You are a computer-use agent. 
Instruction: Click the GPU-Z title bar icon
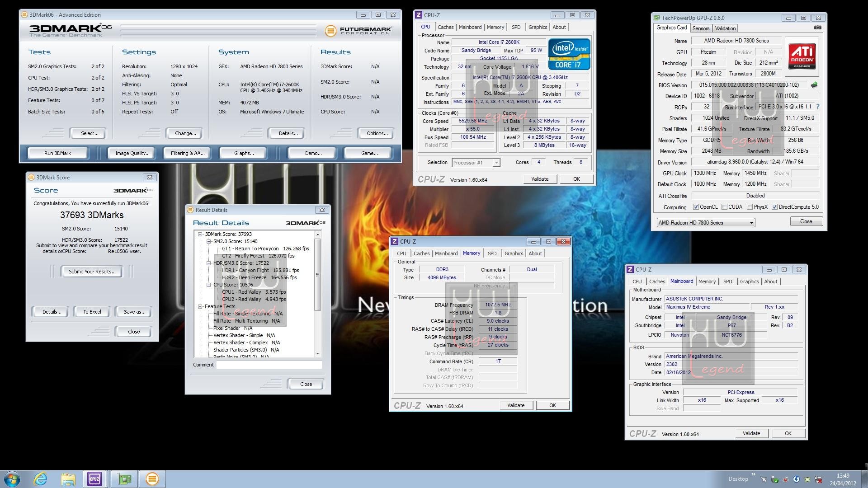point(656,18)
